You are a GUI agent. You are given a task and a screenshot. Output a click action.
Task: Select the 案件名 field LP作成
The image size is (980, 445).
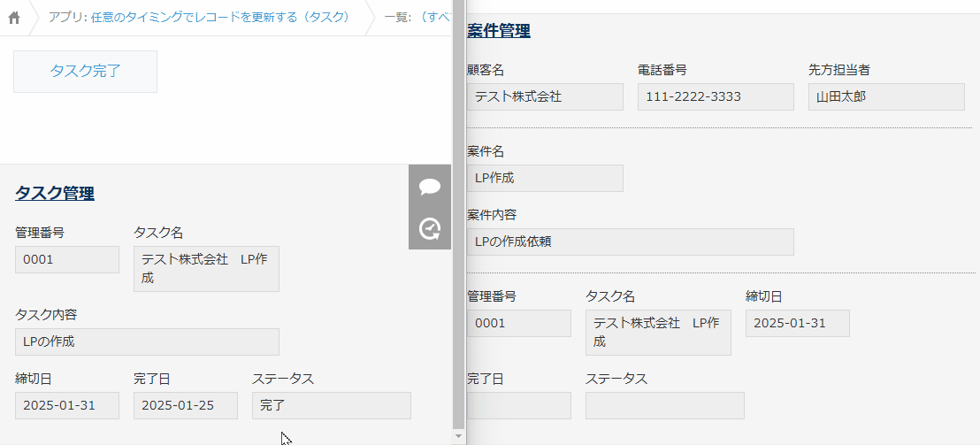pos(545,178)
